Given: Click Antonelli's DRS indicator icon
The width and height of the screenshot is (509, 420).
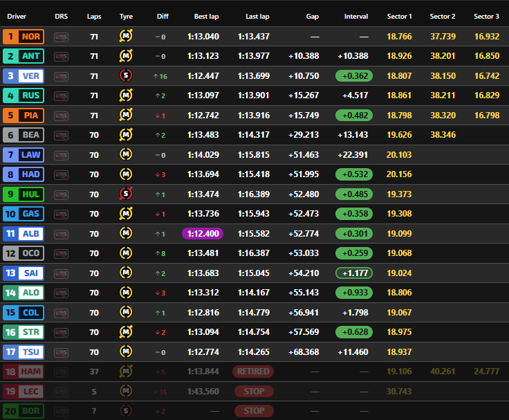Looking at the screenshot, I should click(x=62, y=56).
